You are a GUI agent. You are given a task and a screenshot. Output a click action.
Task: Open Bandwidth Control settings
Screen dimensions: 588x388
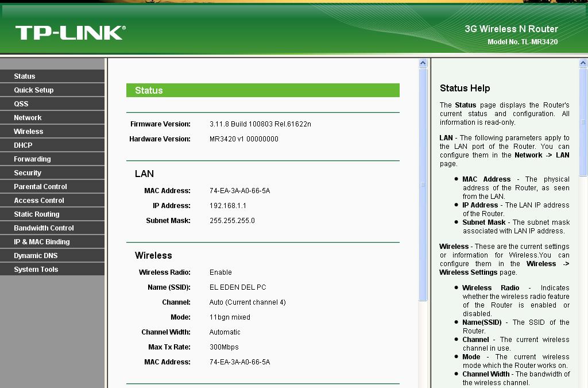[52, 228]
